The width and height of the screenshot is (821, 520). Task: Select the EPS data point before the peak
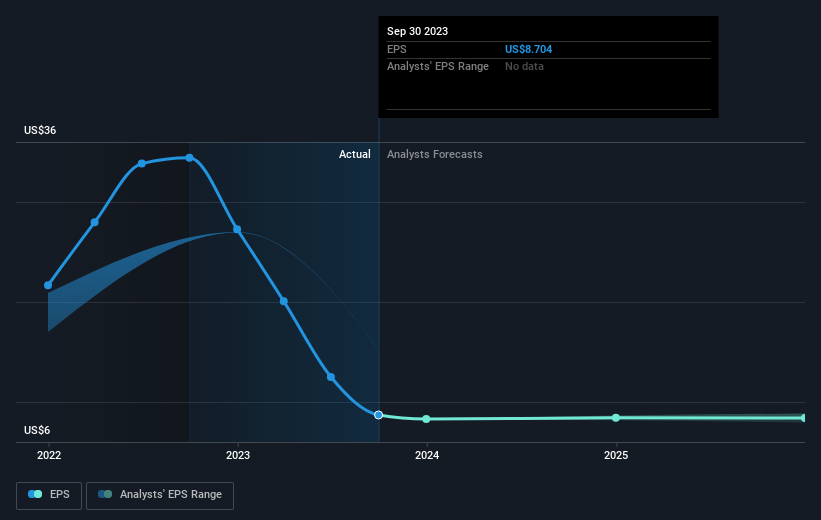[x=142, y=163]
